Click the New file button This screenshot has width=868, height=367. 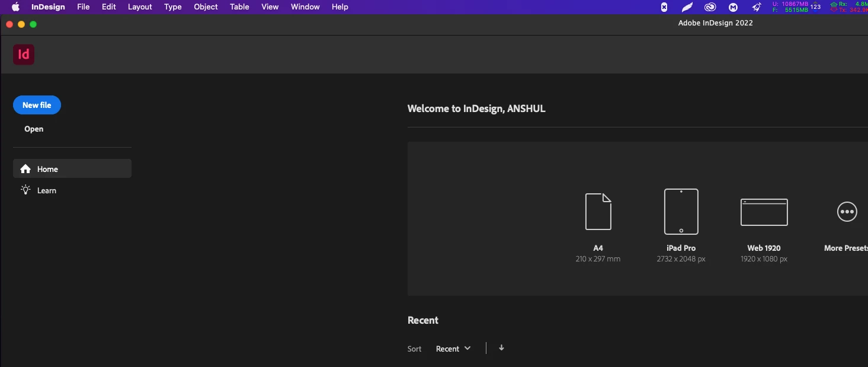37,105
